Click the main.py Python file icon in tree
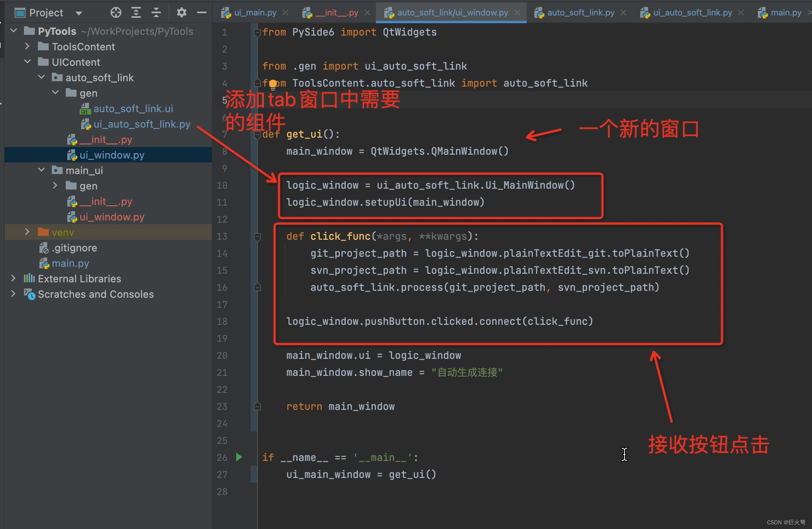 point(44,263)
